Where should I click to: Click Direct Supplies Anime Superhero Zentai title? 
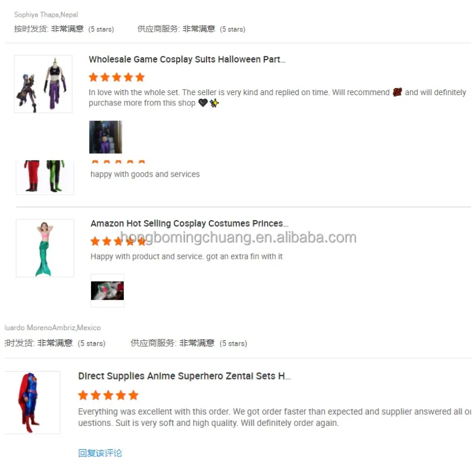click(184, 376)
